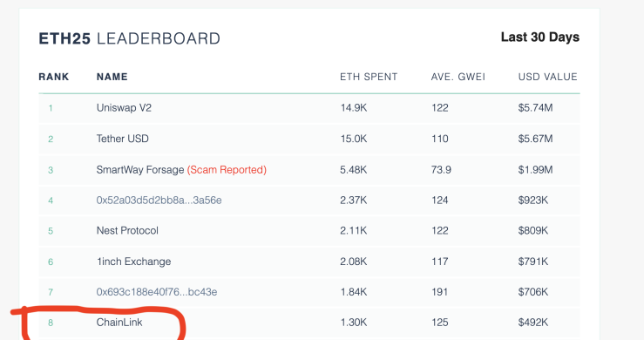
Task: Click the NAME column header
Action: point(112,77)
